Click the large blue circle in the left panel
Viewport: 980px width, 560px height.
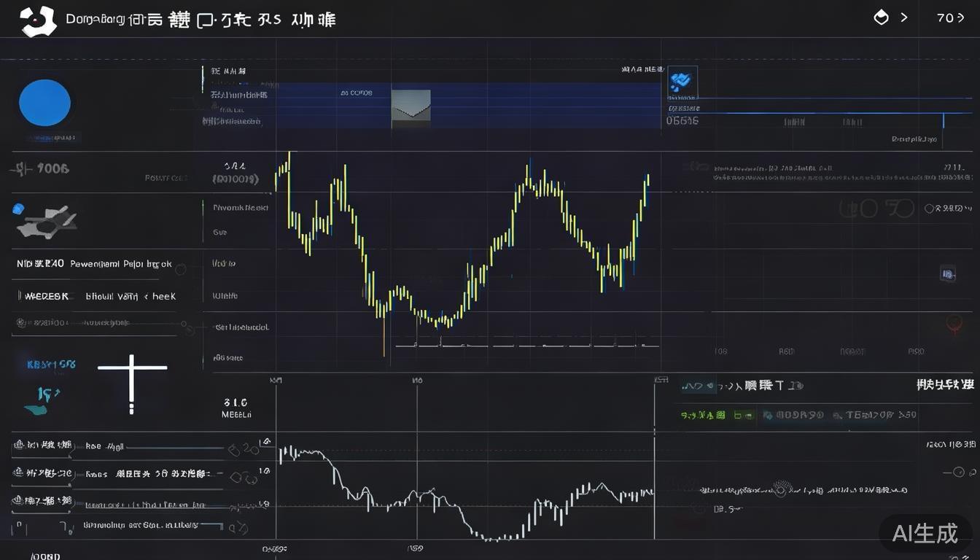click(x=44, y=103)
